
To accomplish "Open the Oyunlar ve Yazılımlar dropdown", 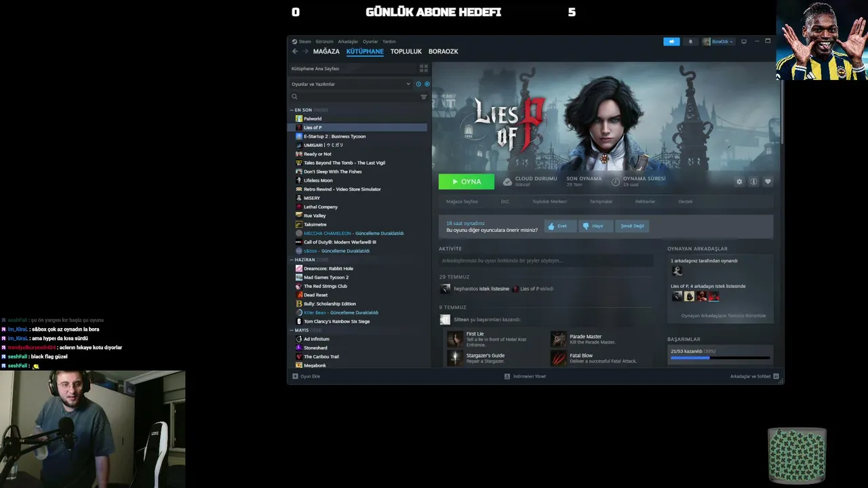I will [x=351, y=84].
